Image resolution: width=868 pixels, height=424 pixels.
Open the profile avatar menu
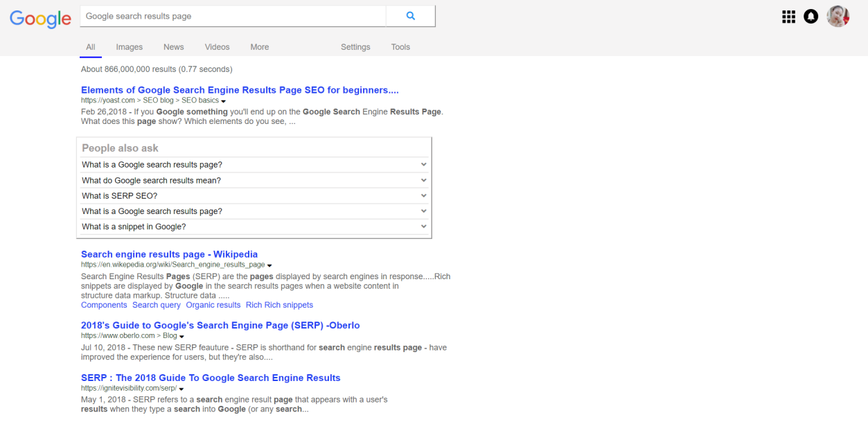[x=838, y=17]
